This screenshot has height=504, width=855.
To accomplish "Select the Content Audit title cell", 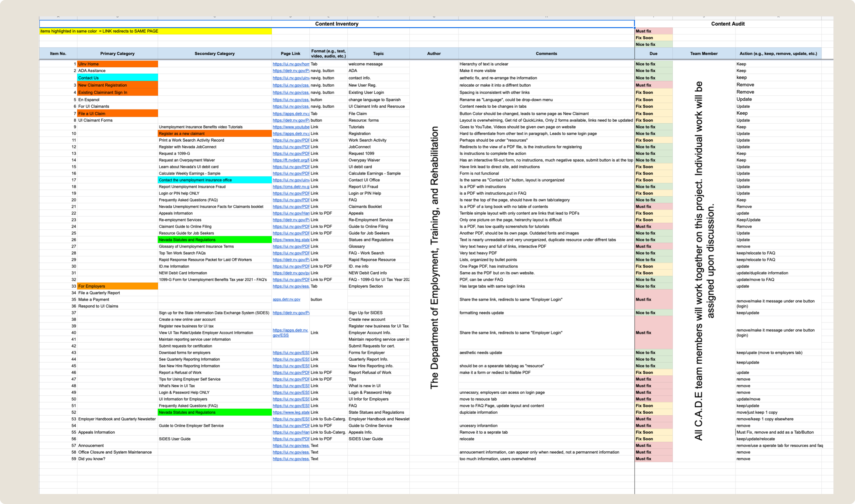I will pyautogui.click(x=728, y=24).
